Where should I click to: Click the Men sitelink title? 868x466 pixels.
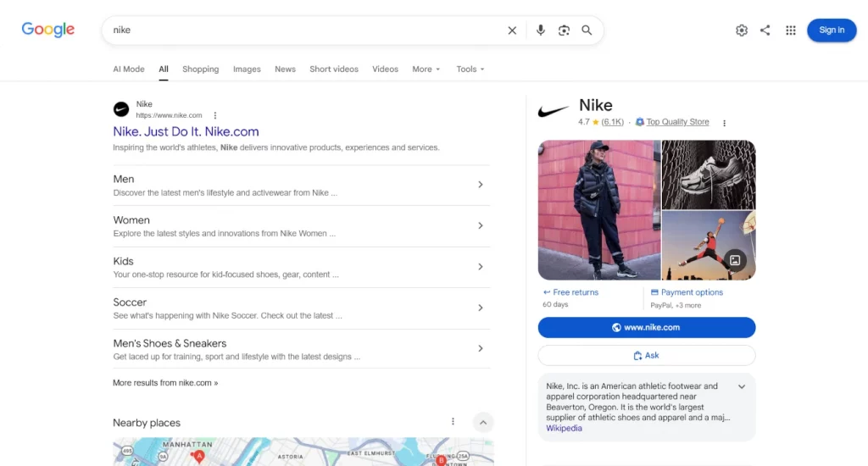click(x=124, y=180)
